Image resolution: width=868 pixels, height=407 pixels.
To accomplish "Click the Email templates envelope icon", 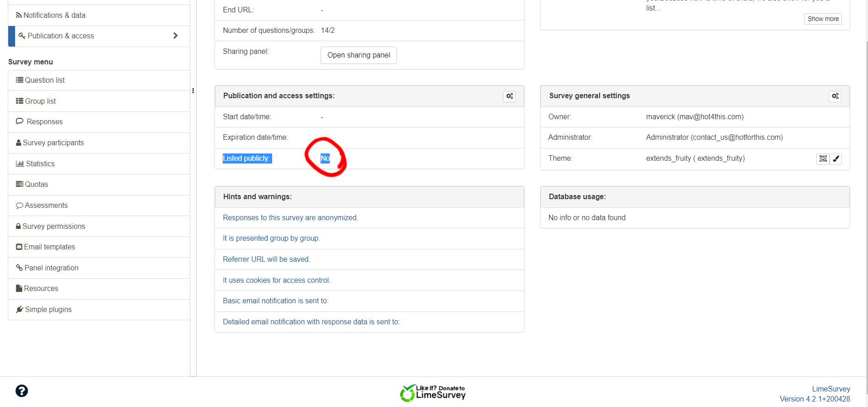I will pos(19,247).
